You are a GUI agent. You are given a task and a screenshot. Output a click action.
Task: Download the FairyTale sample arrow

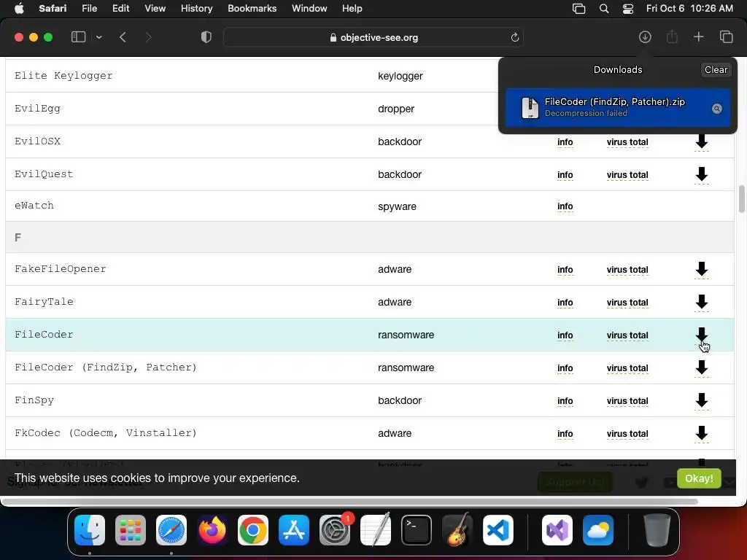pos(701,302)
